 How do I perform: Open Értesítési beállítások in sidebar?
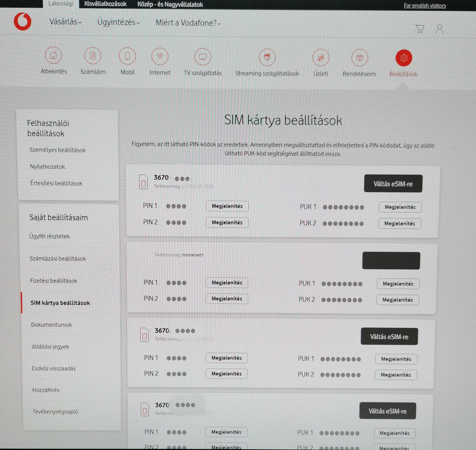point(56,183)
